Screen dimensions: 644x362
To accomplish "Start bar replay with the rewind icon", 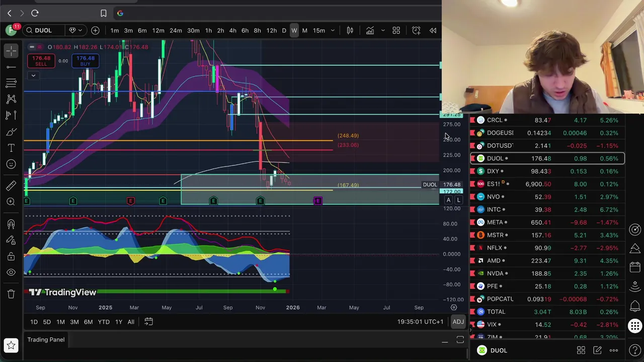I will pos(433,31).
